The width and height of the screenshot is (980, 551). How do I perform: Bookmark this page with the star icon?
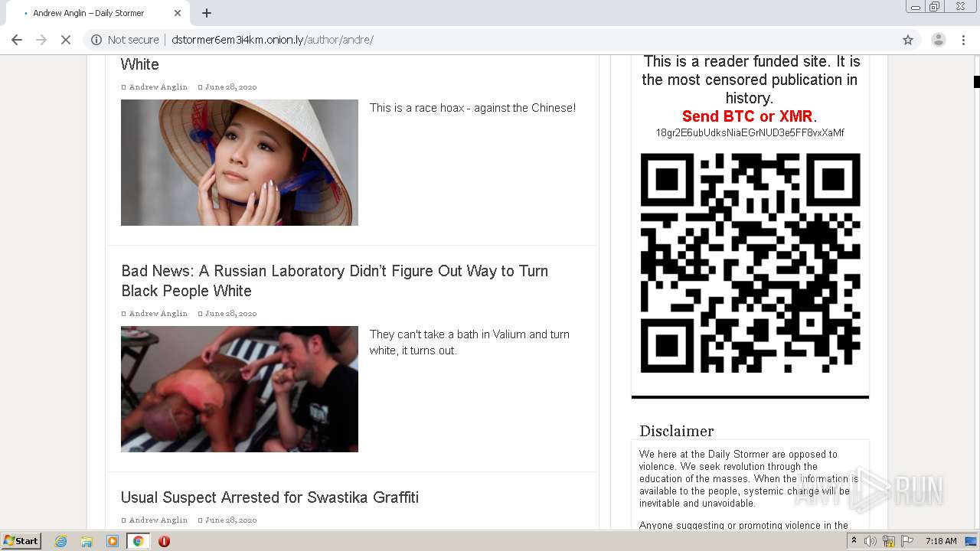point(908,40)
